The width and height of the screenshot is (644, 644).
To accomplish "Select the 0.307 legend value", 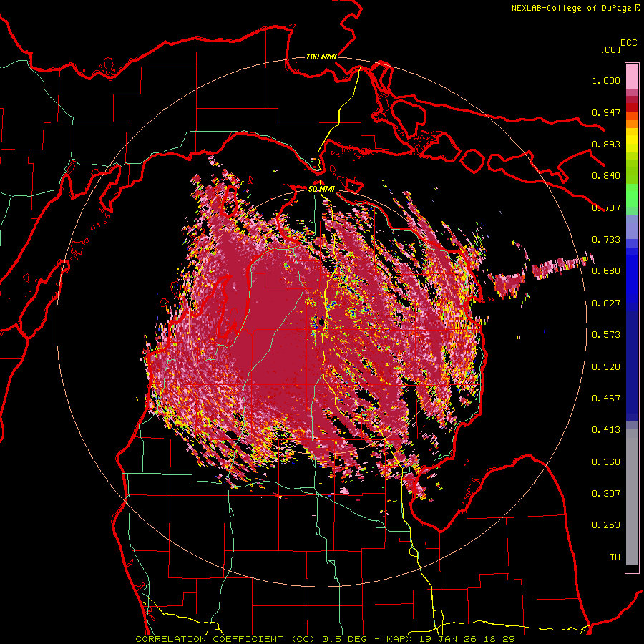I will tap(606, 494).
